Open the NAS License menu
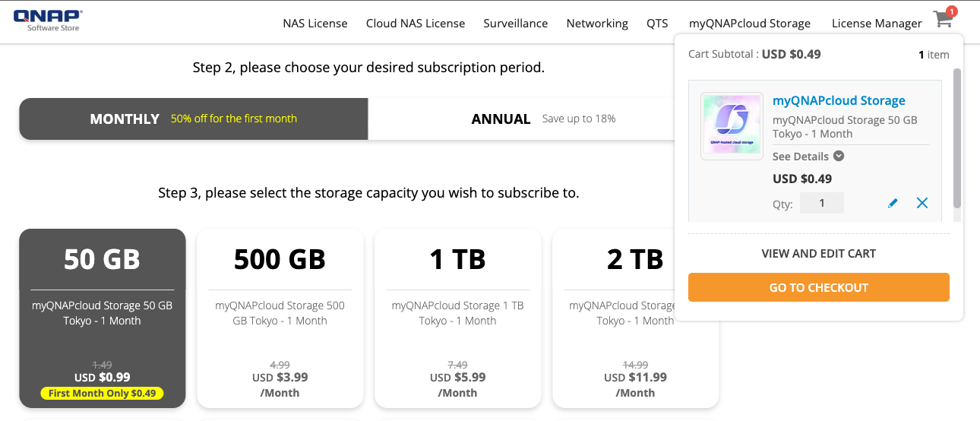This screenshot has height=421, width=980. 315,24
